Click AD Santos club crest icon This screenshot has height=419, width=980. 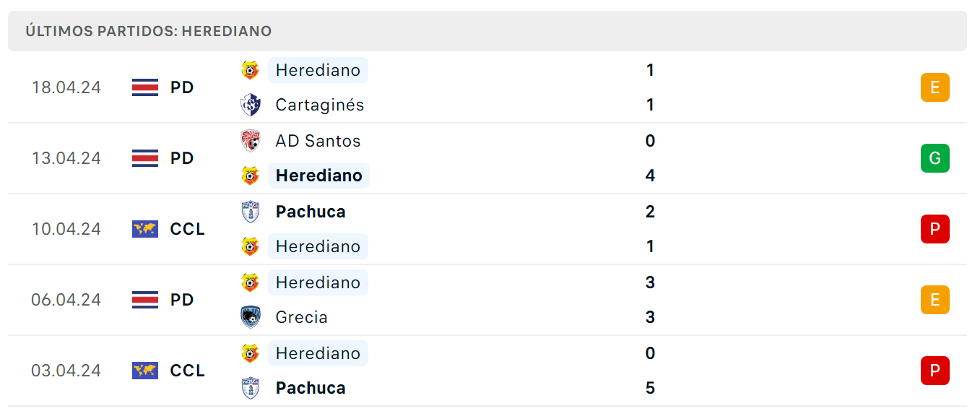click(251, 141)
